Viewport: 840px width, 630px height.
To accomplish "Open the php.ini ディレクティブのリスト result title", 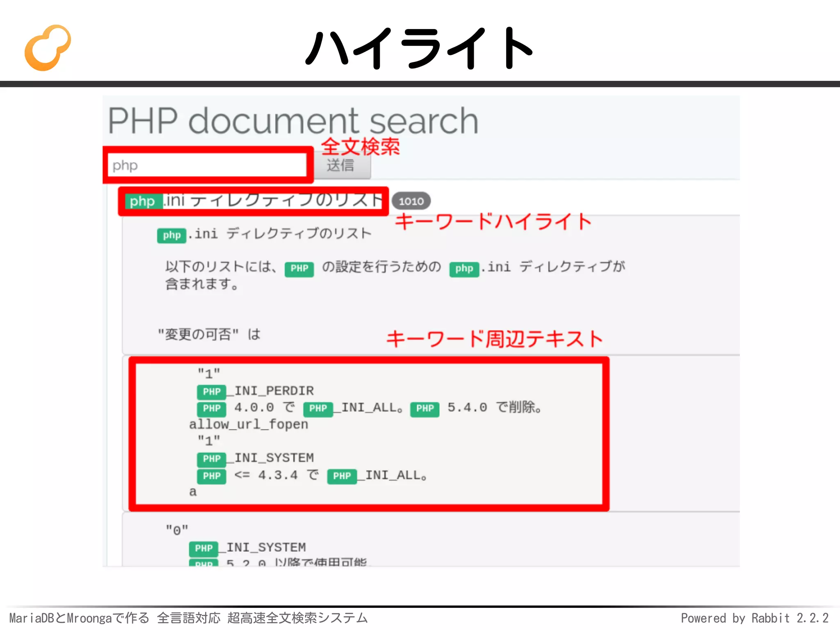I will (254, 201).
